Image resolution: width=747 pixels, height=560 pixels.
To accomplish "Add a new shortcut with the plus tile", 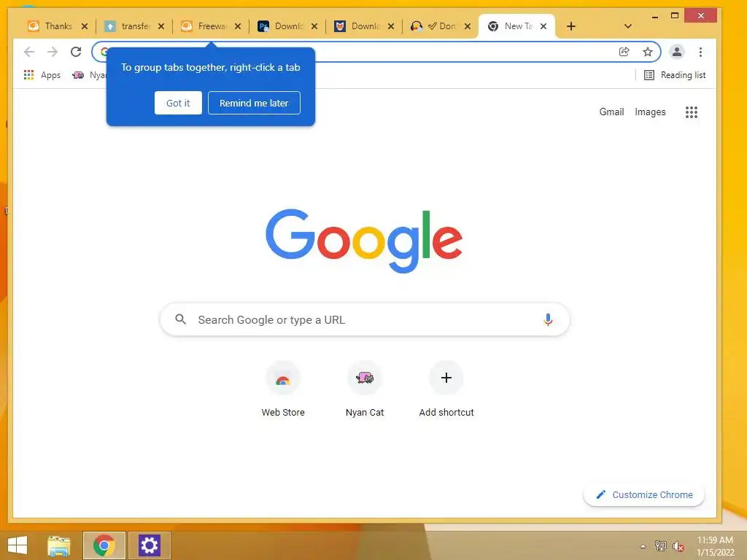I will click(x=446, y=378).
